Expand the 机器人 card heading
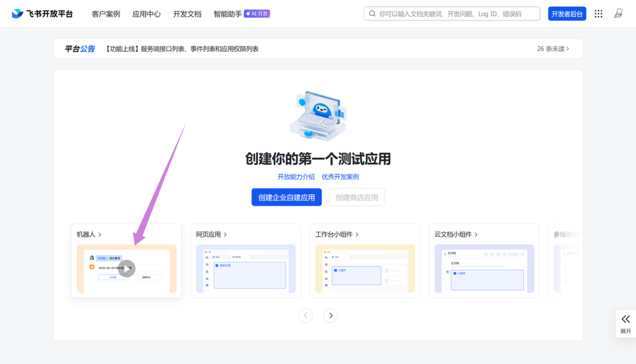Screen dimensions: 636x364 tap(90, 234)
